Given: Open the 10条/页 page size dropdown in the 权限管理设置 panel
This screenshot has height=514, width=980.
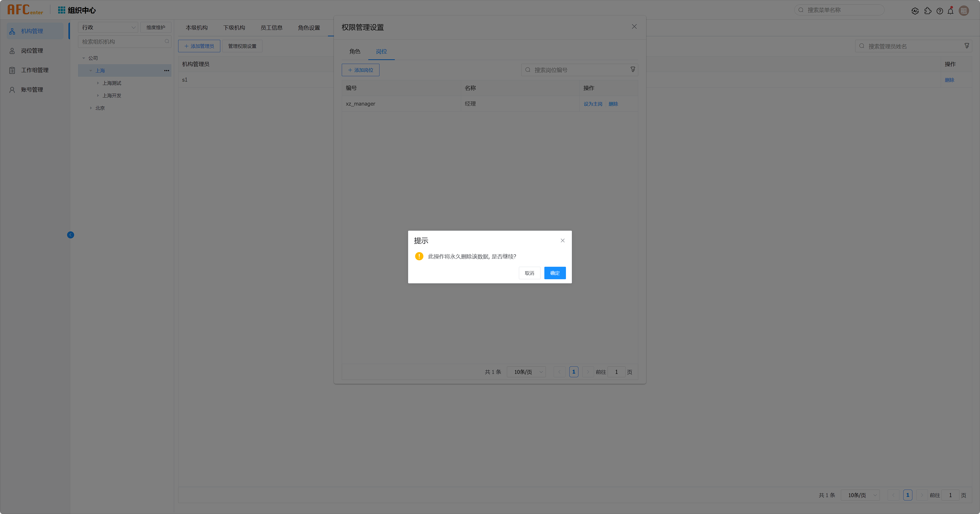Looking at the screenshot, I should [527, 372].
